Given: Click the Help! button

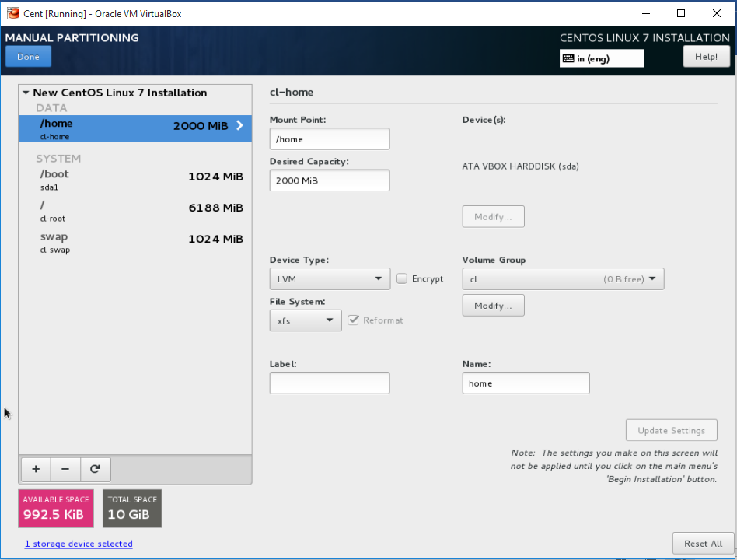Looking at the screenshot, I should (706, 57).
